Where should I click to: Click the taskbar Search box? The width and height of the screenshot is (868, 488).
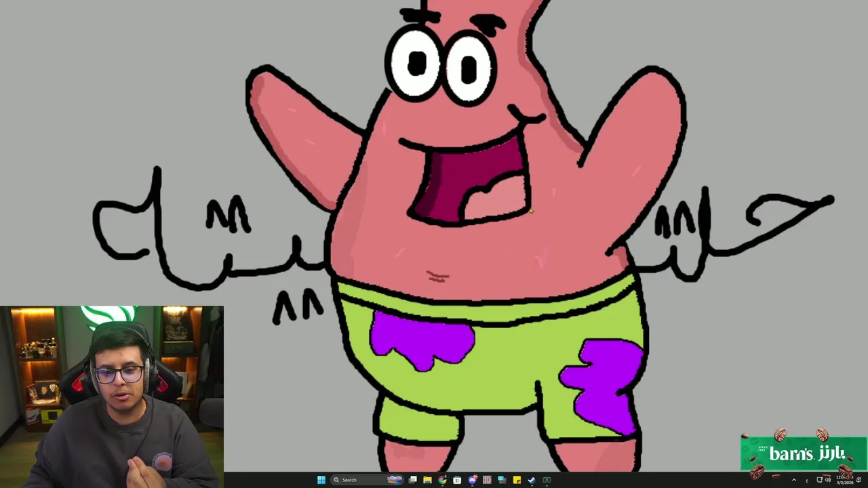point(367,480)
